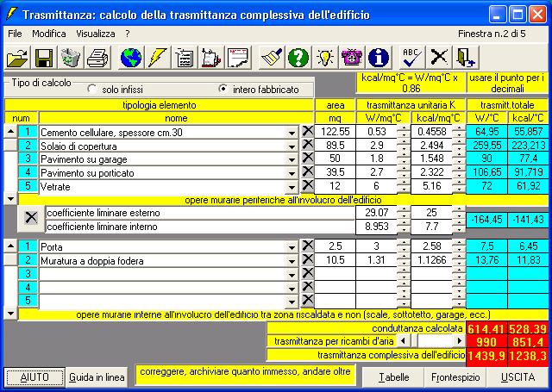Image resolution: width=552 pixels, height=392 pixels.
Task: Open dropdown for 'Cemento cellulare, spessore cm.30'
Action: [292, 132]
